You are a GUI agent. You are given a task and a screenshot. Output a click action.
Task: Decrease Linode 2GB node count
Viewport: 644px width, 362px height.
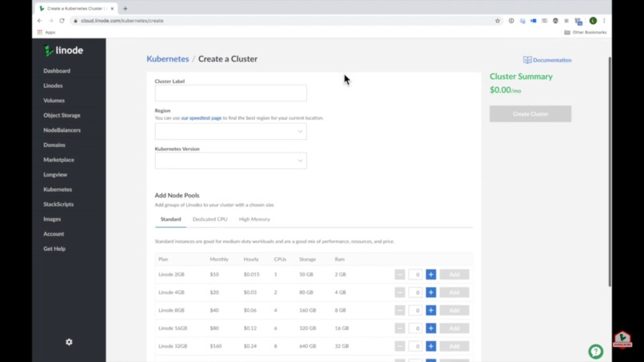[400, 274]
